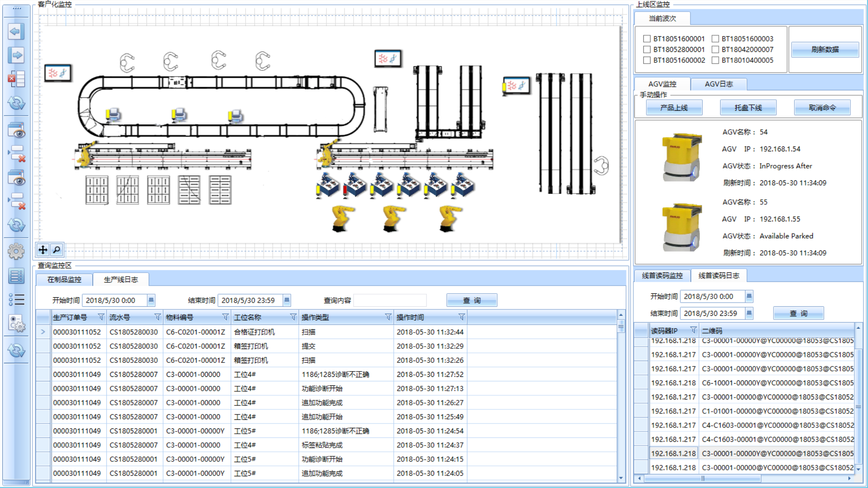The width and height of the screenshot is (868, 488).
Task: Switch to the AGV日志 tab
Action: (x=718, y=84)
